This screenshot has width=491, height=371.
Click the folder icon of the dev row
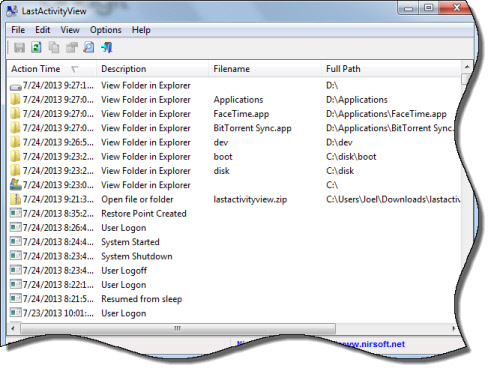click(15, 142)
